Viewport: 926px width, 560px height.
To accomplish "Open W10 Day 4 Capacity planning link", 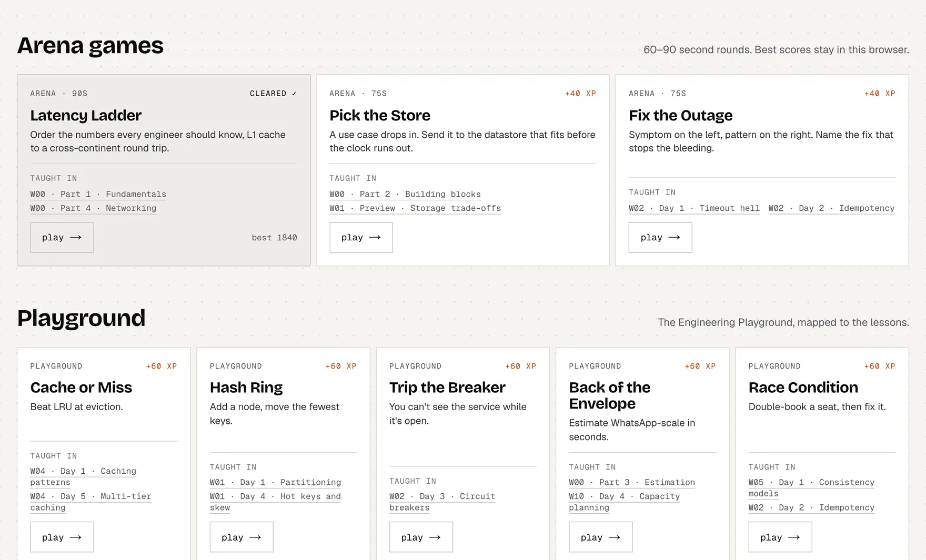I will [624, 502].
